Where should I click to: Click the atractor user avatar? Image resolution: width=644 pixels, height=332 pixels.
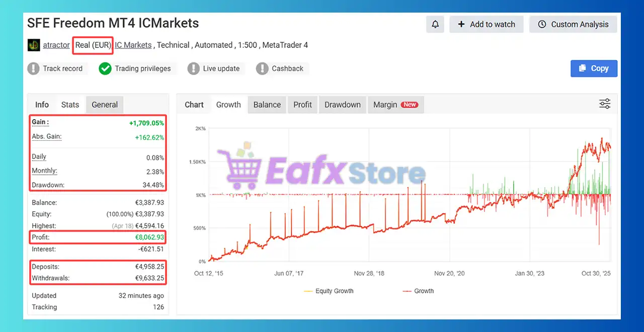(34, 45)
